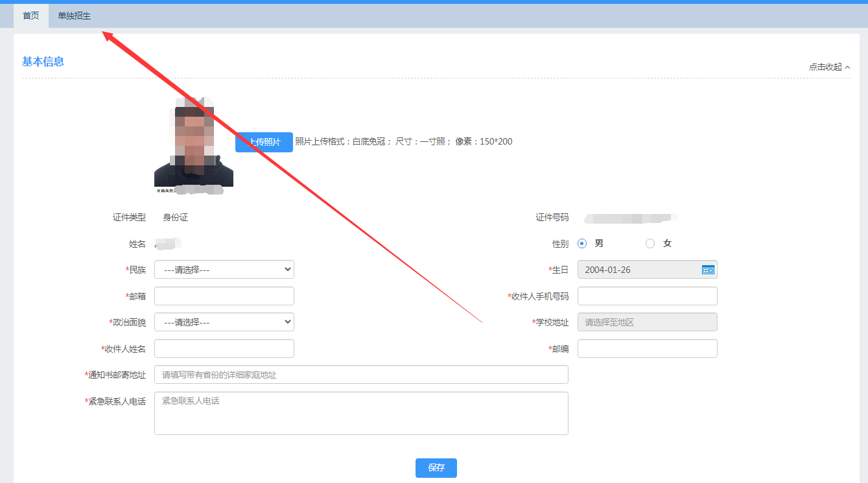Collapse section via 点击收起 link
The width and height of the screenshot is (868, 483).
[x=825, y=67]
